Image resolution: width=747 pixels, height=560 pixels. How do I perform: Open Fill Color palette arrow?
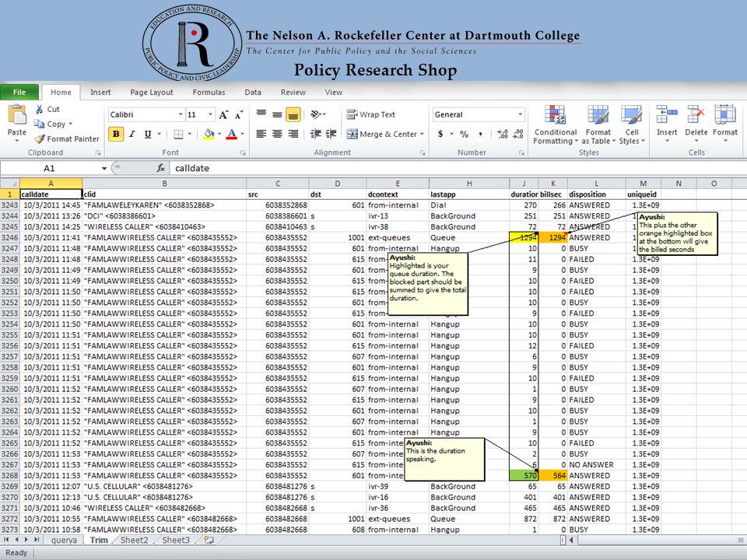pyautogui.click(x=219, y=135)
